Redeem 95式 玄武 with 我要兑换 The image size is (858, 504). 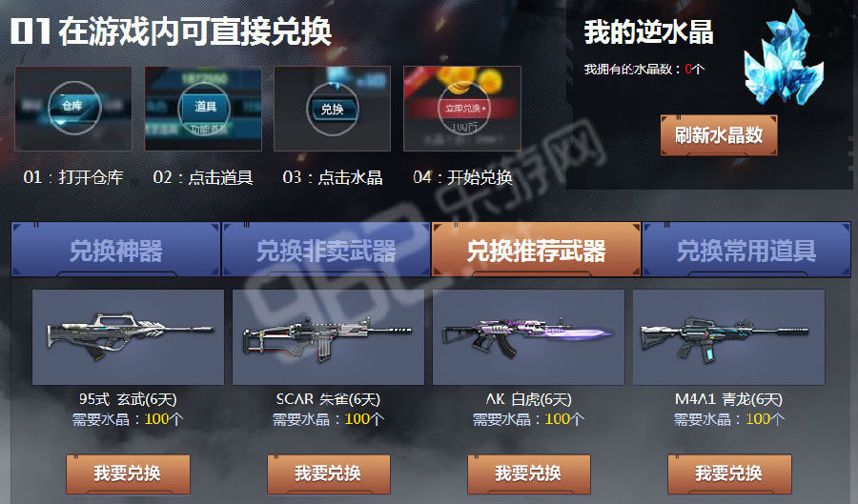click(x=128, y=474)
